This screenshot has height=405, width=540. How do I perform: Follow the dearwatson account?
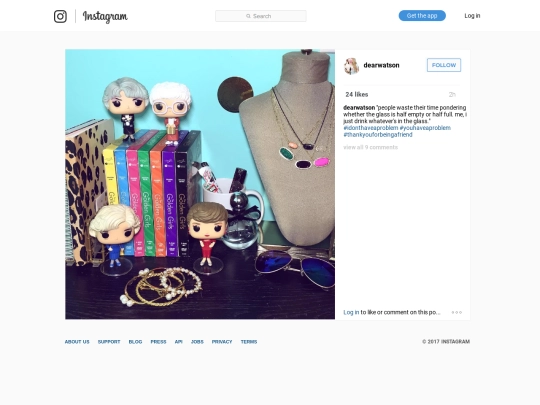coord(444,65)
